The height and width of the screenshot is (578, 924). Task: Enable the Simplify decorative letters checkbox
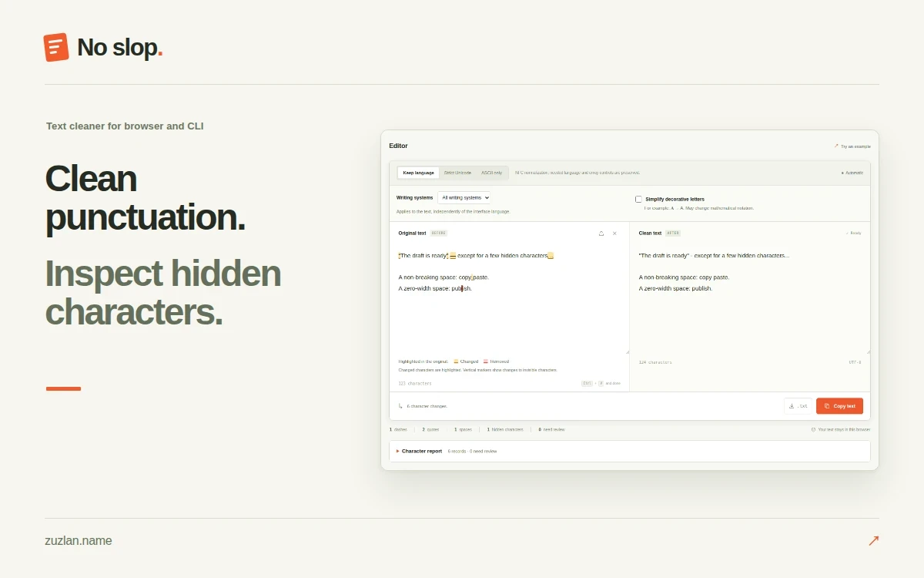tap(638, 199)
